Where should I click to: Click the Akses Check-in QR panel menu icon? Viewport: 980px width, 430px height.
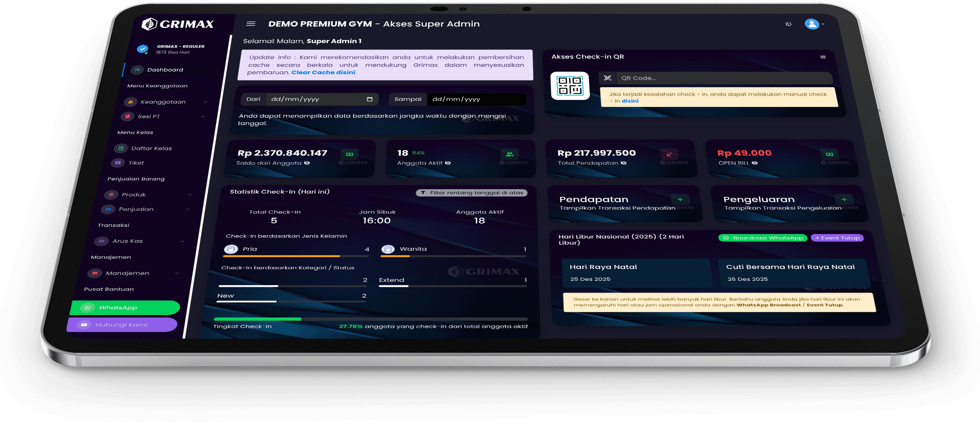click(x=823, y=57)
